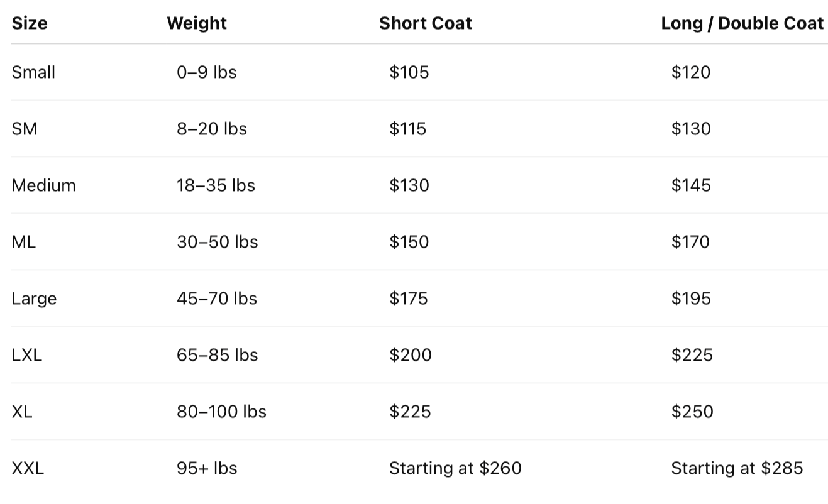
Task: Select the Large size row label
Action: (x=34, y=299)
